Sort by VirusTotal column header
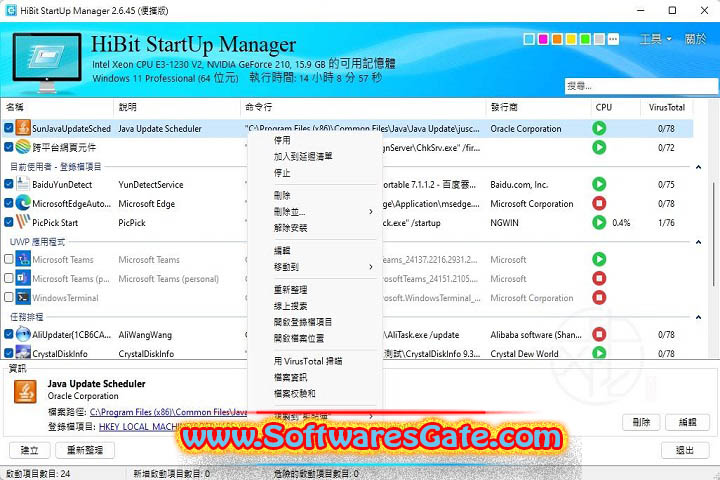 tap(667, 107)
